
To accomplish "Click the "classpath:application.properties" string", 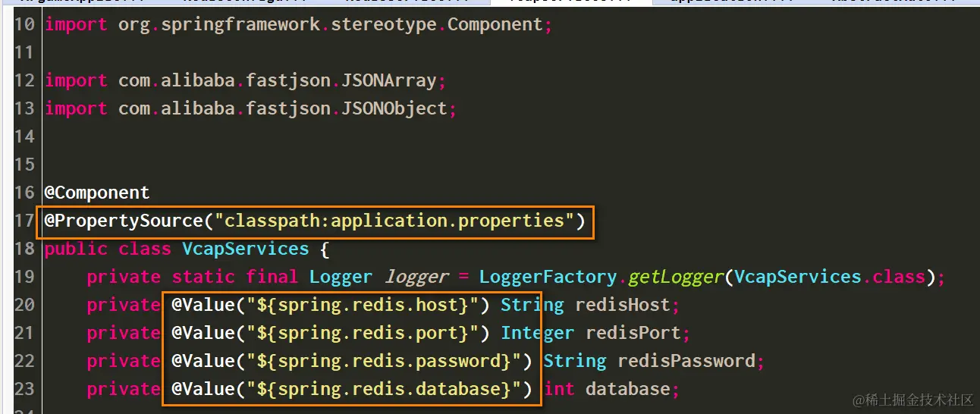I will tap(394, 221).
